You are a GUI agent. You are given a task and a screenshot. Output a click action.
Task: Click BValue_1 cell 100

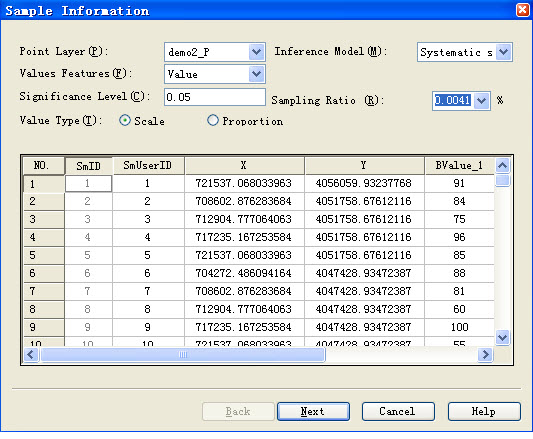[460, 327]
